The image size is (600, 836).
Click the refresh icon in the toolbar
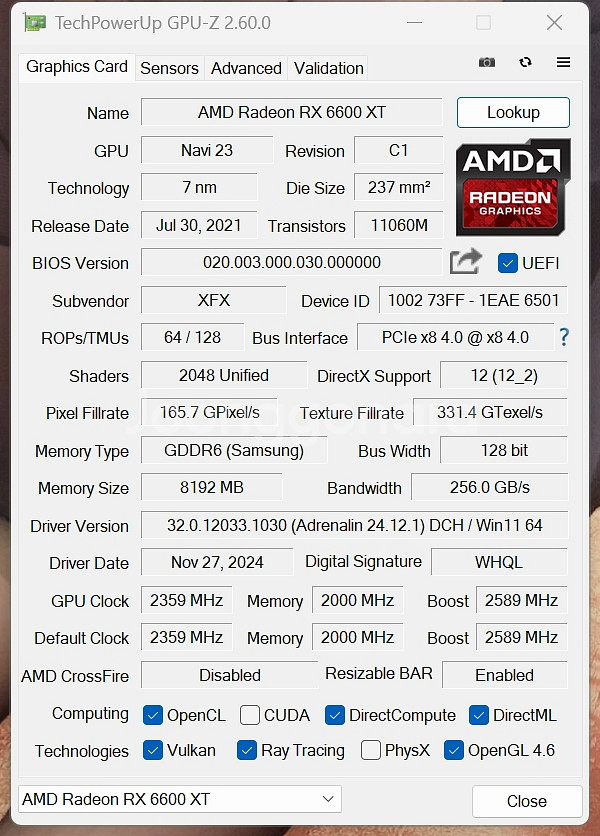(x=525, y=63)
